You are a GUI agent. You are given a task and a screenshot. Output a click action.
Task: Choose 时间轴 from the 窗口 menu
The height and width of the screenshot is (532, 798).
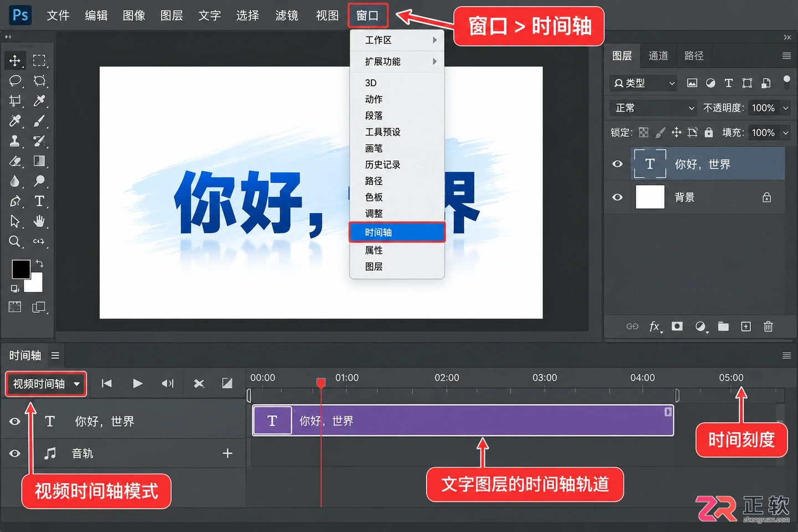pos(397,232)
